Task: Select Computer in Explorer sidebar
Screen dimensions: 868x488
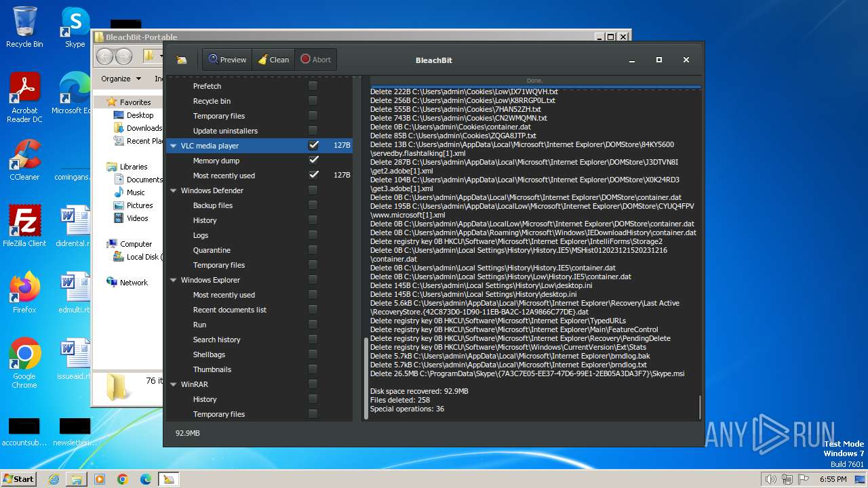Action: click(129, 244)
